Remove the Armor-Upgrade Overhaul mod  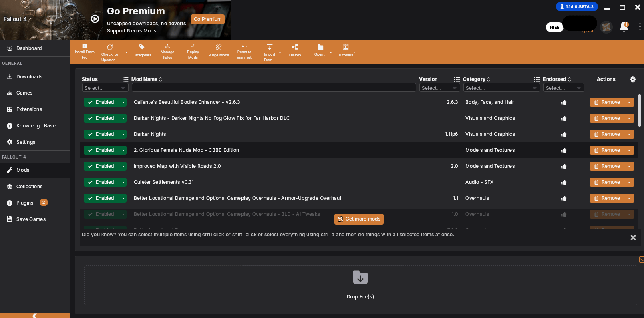[x=607, y=198]
